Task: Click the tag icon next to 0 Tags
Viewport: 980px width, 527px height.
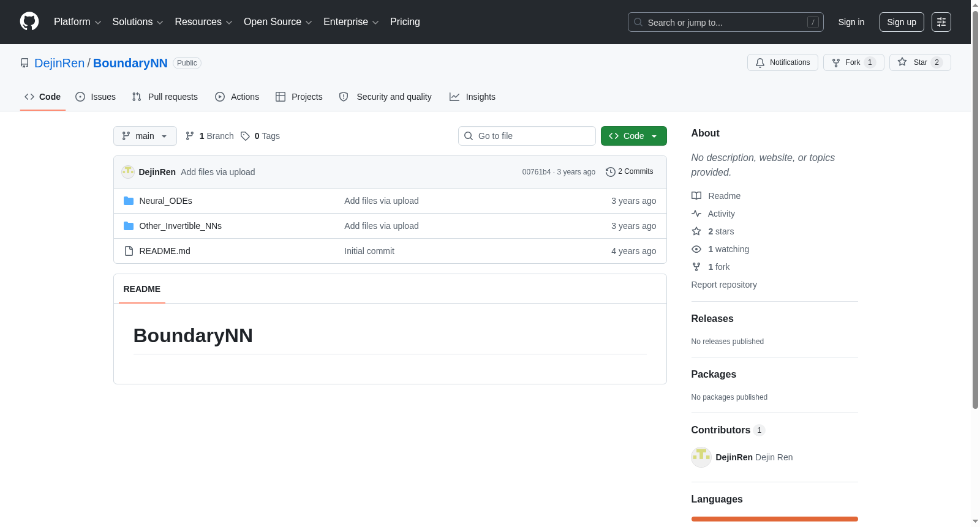Action: 245,136
